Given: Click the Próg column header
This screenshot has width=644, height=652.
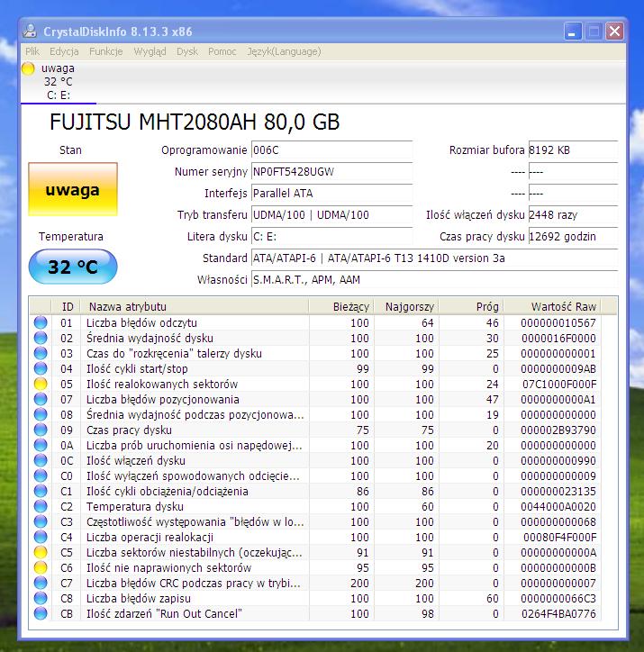Looking at the screenshot, I should click(471, 306).
